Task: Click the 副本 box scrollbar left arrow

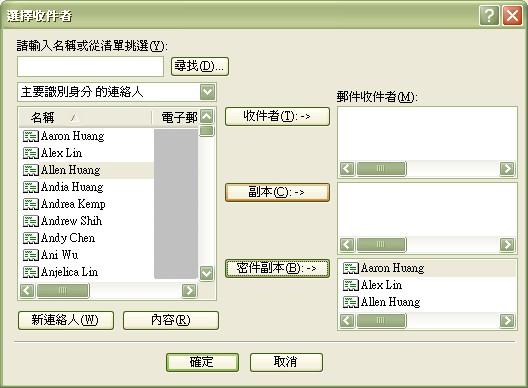Action: (x=347, y=245)
